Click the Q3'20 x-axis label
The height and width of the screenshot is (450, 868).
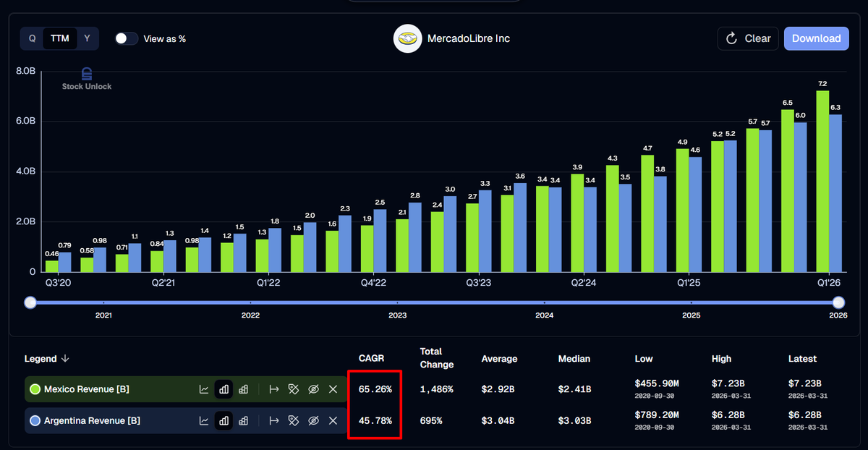pos(58,283)
